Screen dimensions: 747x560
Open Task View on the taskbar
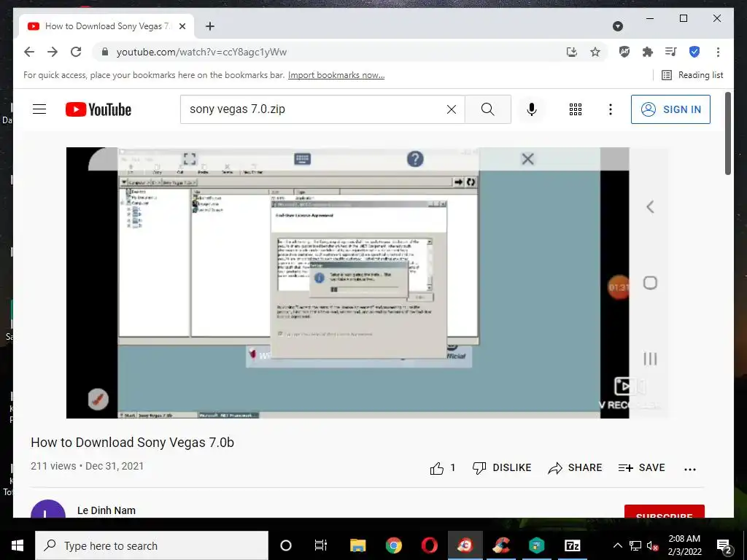[x=321, y=545]
